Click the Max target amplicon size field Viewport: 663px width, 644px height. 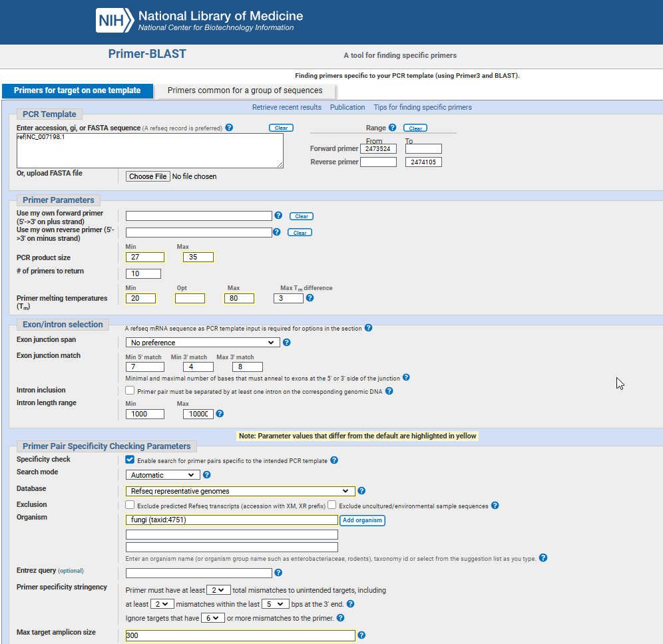click(x=240, y=635)
